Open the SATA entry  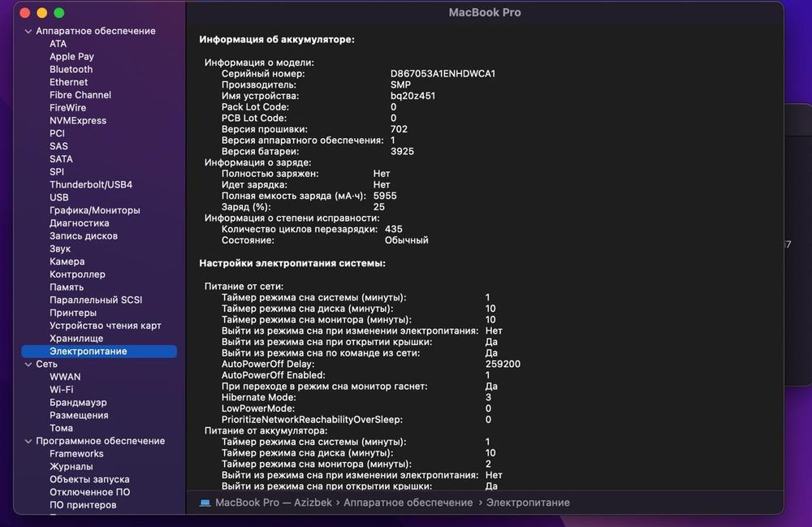pyautogui.click(x=61, y=159)
